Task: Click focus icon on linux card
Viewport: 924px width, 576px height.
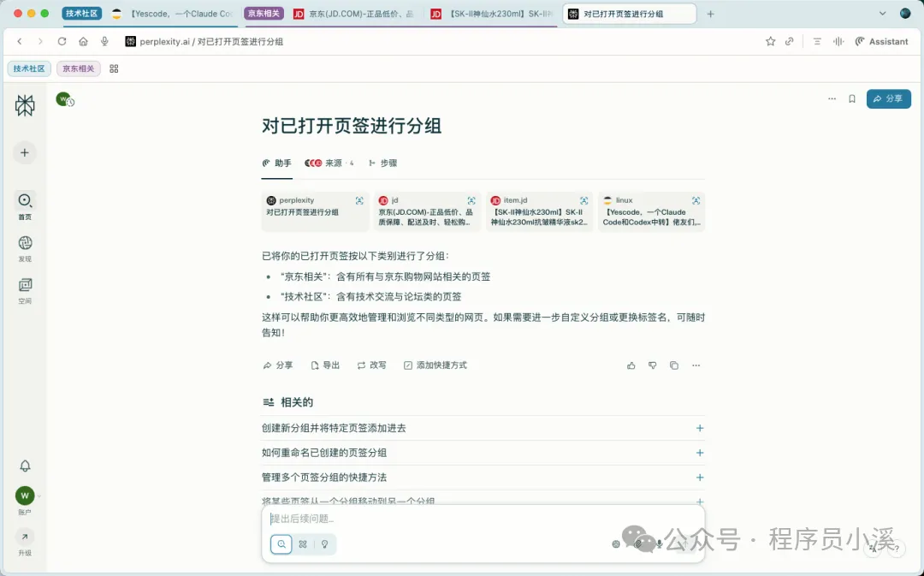Action: [696, 200]
